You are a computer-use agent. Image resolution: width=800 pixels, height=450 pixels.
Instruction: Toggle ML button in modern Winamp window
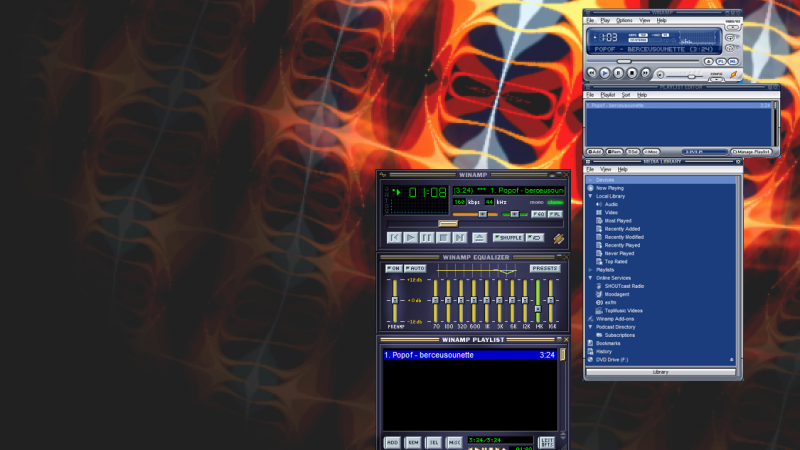point(733,61)
